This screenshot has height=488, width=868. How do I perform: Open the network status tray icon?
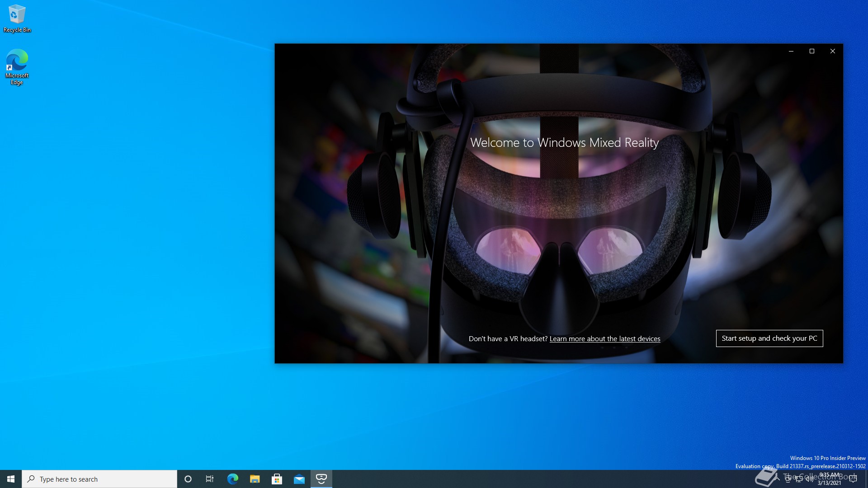pyautogui.click(x=799, y=479)
